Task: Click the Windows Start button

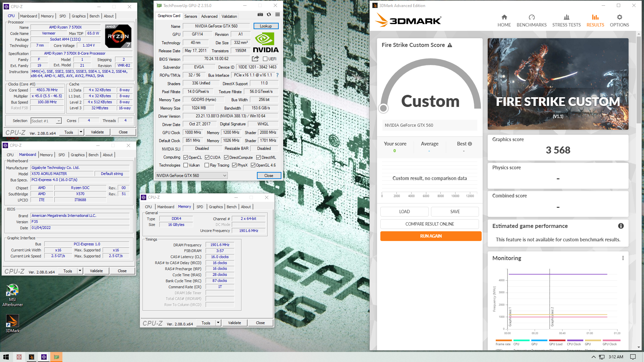Action: (6, 357)
